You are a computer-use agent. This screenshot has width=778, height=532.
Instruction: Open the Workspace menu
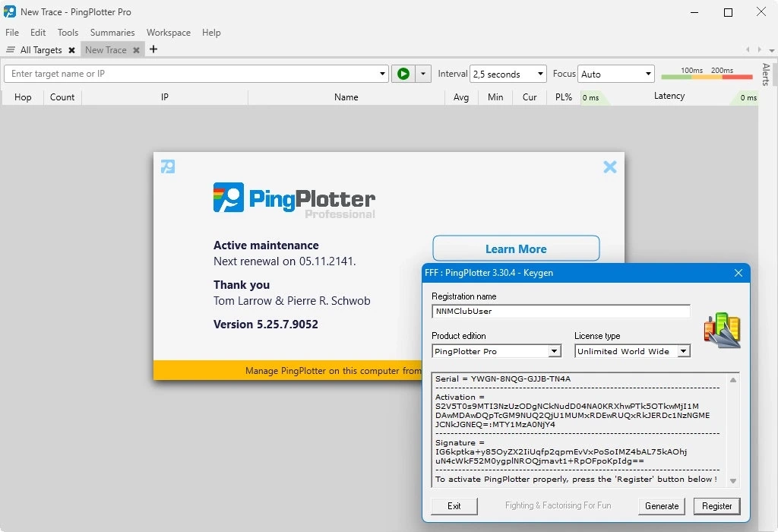168,32
